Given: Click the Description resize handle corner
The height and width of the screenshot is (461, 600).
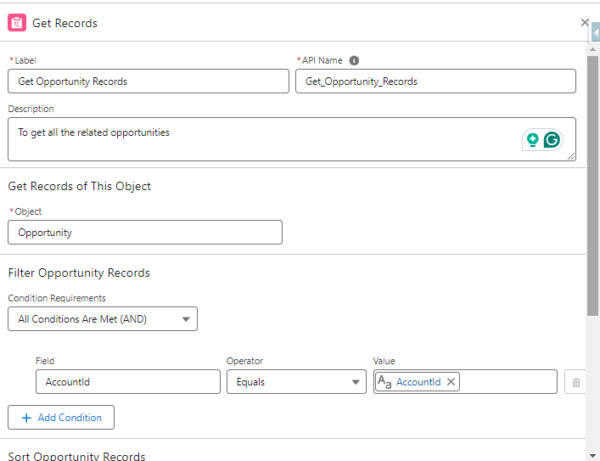Looking at the screenshot, I should click(571, 156).
